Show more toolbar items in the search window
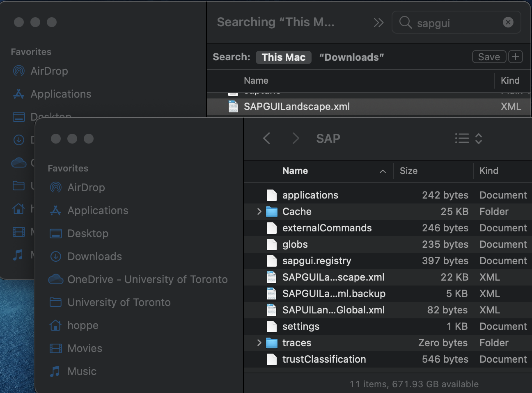The height and width of the screenshot is (393, 532). [x=378, y=23]
